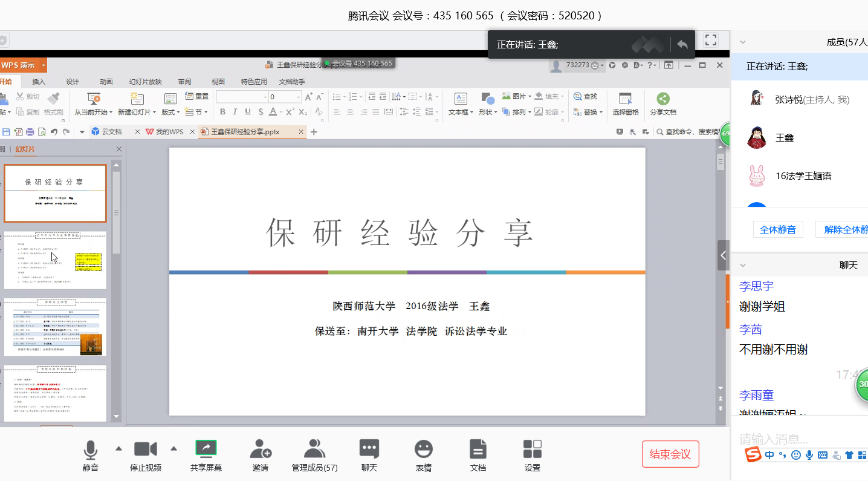Click the Sogou input microphone icon

point(809,454)
